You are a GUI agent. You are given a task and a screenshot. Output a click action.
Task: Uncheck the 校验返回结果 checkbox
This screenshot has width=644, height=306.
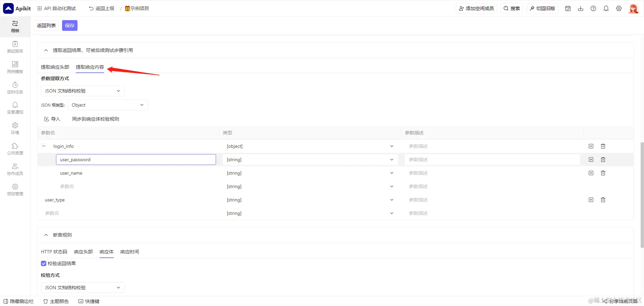click(x=44, y=263)
